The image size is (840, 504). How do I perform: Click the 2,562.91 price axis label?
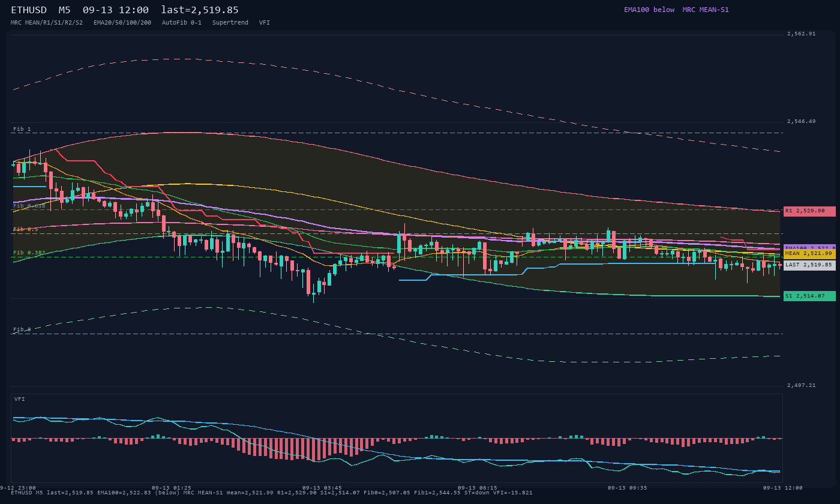click(x=801, y=34)
